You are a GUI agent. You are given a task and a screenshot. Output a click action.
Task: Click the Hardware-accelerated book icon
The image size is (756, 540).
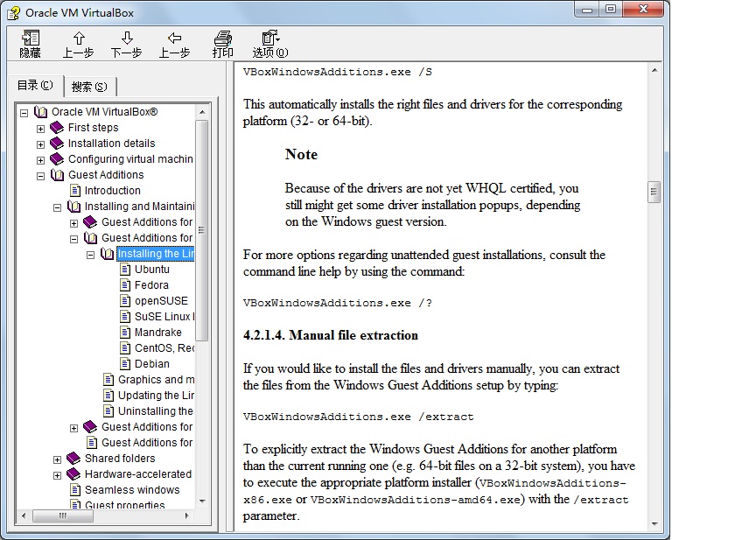point(73,474)
